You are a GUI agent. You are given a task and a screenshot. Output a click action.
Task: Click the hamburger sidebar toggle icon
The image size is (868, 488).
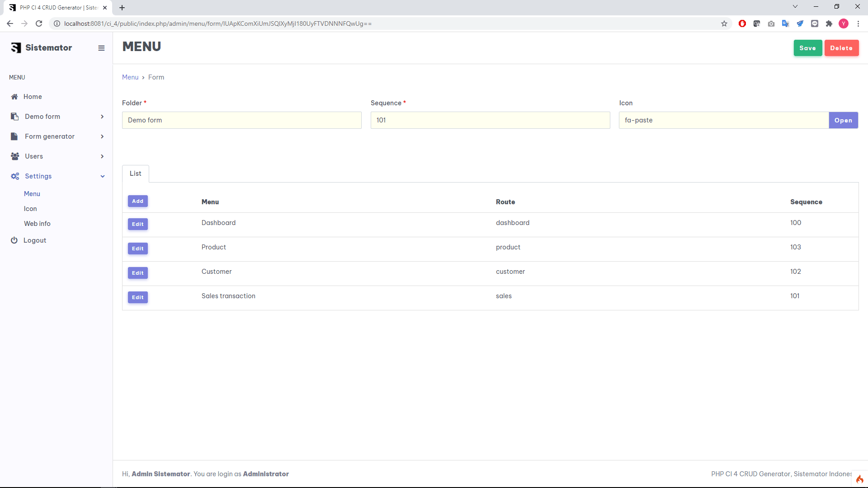pyautogui.click(x=101, y=48)
